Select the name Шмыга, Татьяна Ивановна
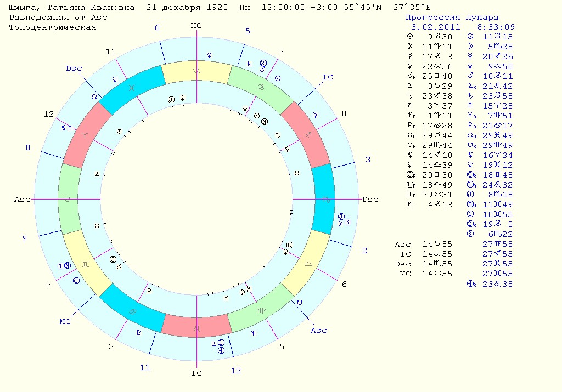The width and height of the screenshot is (562, 392). pyautogui.click(x=72, y=8)
